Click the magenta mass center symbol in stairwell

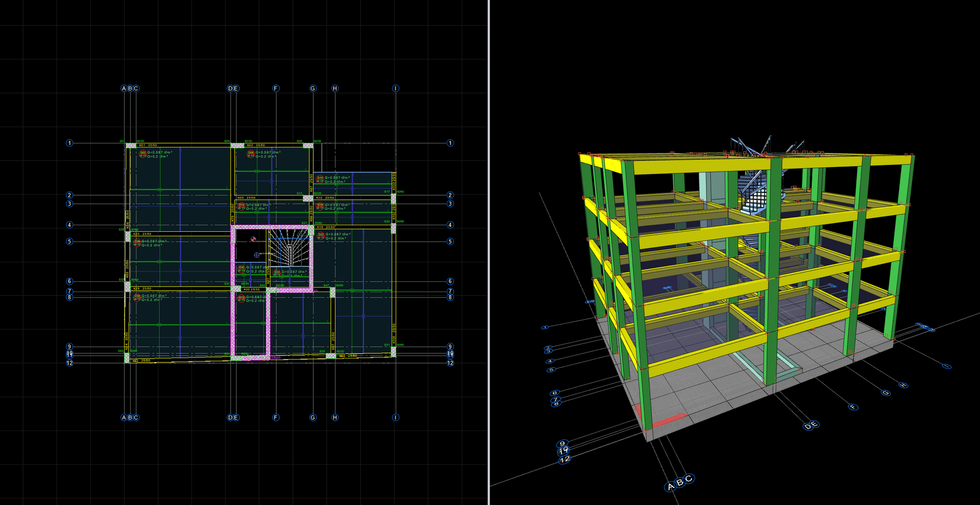click(x=253, y=239)
